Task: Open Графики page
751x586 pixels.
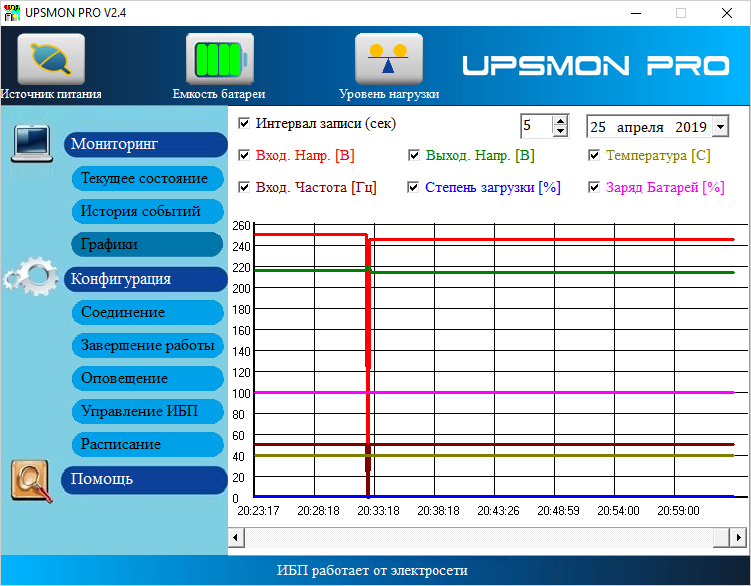Action: point(148,244)
